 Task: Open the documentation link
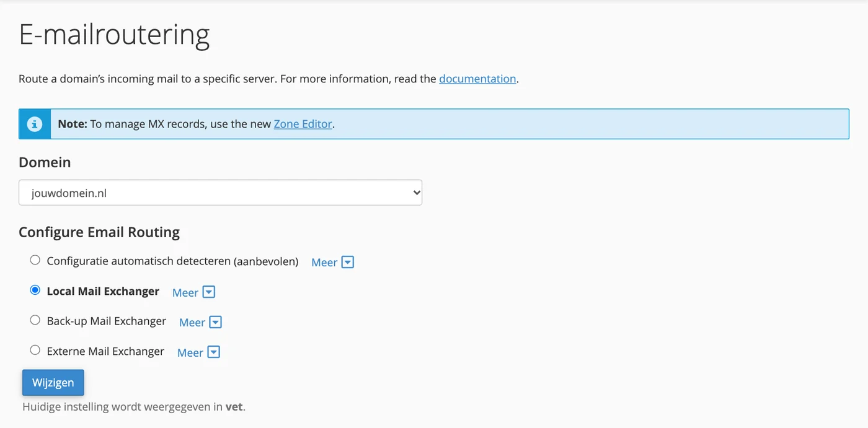click(x=477, y=79)
